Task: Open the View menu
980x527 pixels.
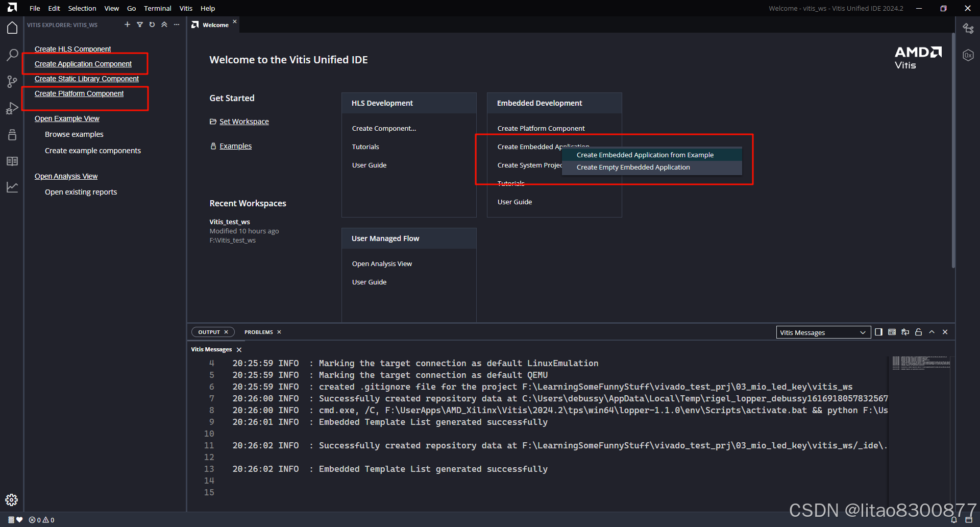Action: 111,8
